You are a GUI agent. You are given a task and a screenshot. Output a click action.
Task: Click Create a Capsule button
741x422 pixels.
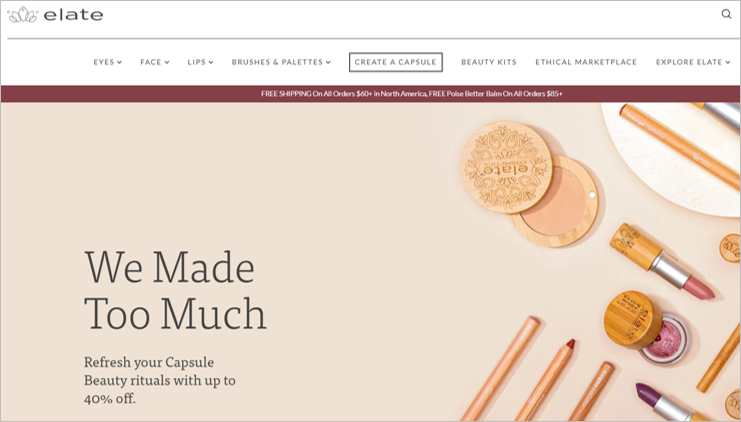pos(396,62)
